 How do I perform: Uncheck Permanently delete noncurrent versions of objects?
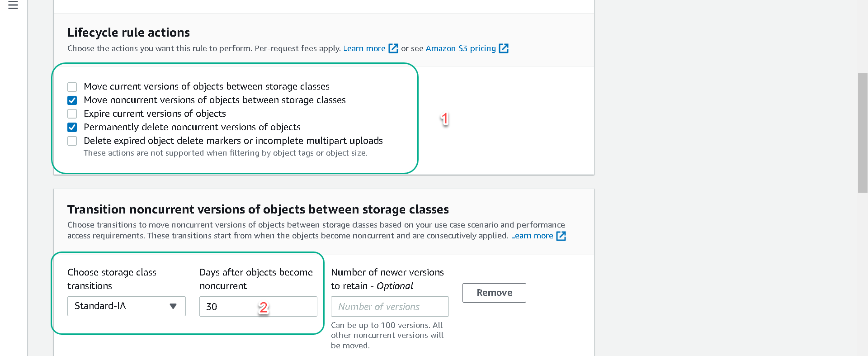click(x=72, y=127)
